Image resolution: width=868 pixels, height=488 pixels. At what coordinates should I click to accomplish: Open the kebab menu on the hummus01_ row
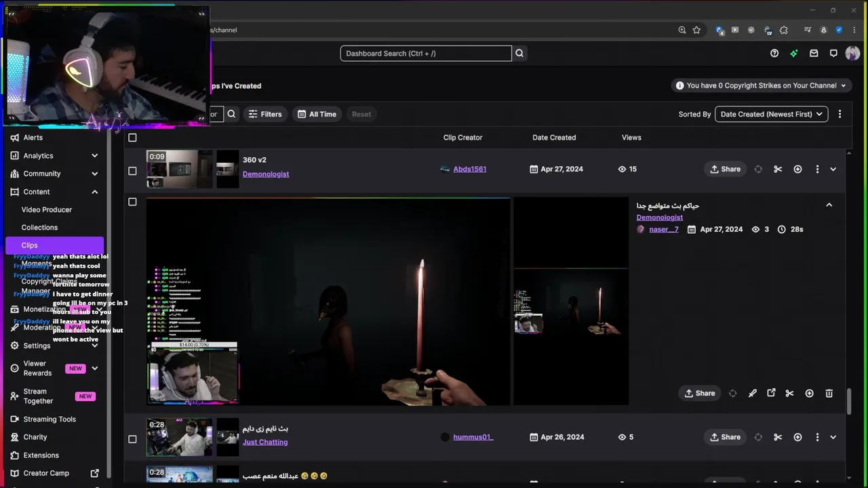[x=817, y=437]
